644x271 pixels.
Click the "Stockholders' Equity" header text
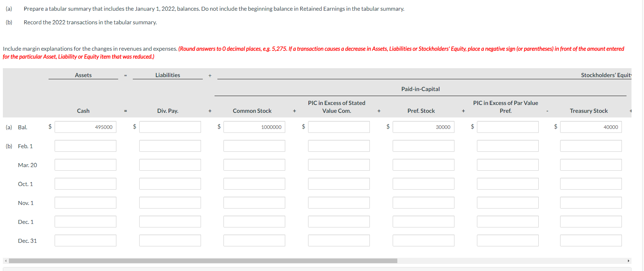tap(606, 75)
